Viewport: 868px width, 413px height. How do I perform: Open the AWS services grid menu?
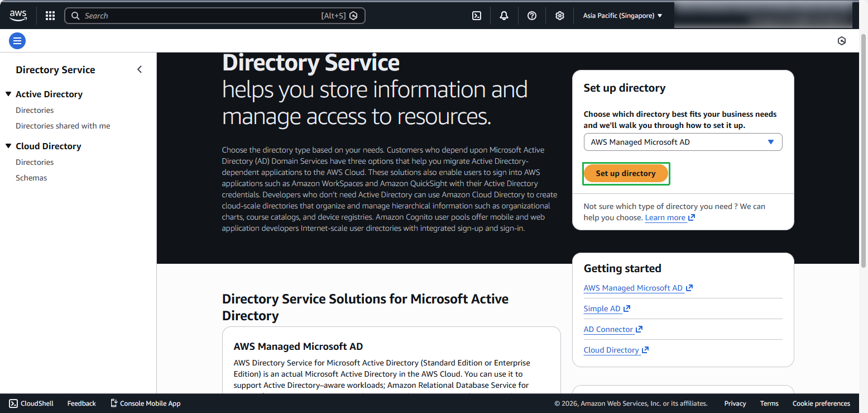[50, 16]
